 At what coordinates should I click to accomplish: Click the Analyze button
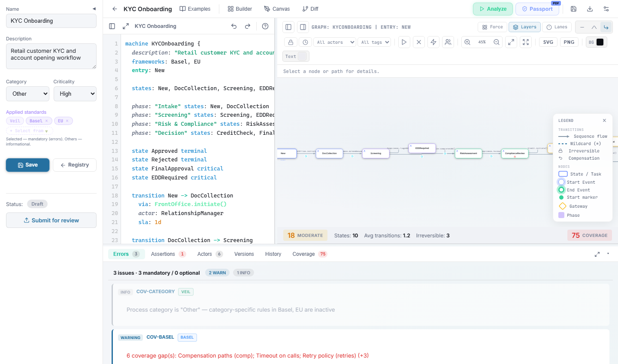coord(492,9)
